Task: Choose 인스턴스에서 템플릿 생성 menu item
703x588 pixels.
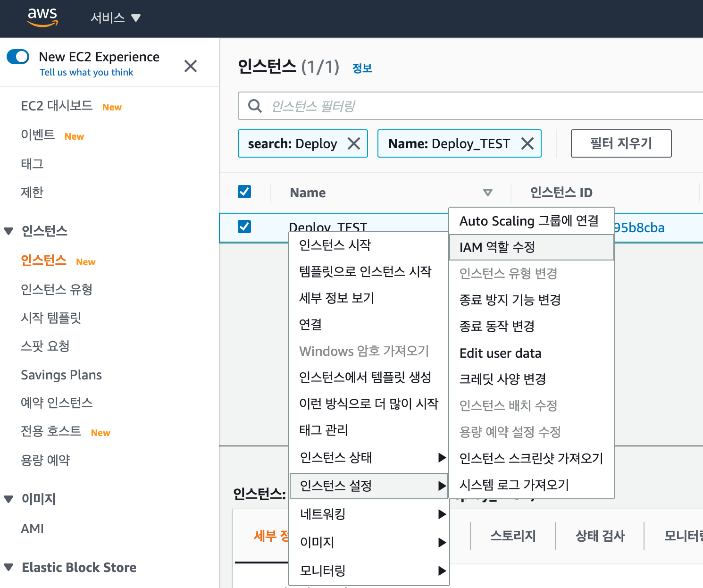Action: (368, 377)
